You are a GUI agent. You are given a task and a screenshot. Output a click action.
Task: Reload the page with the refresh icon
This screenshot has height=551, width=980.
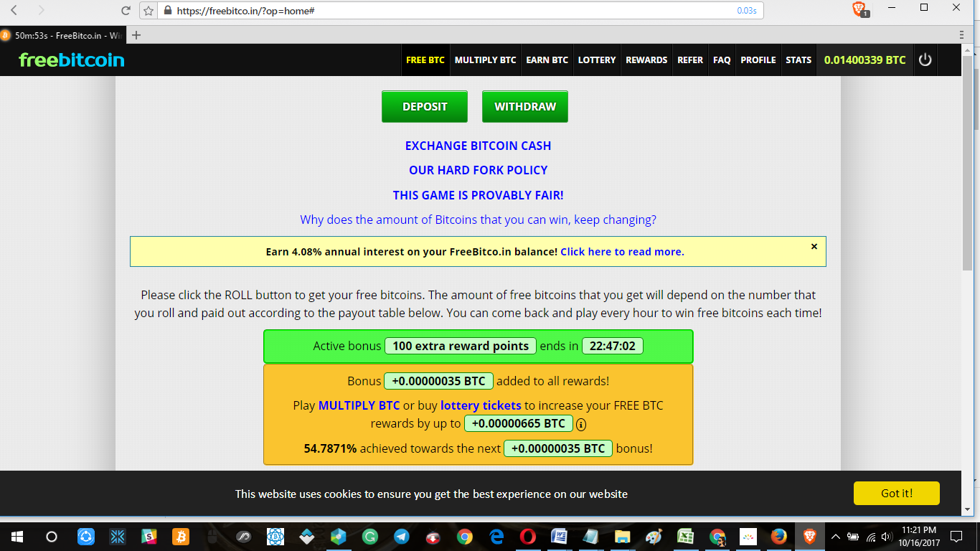pos(126,11)
